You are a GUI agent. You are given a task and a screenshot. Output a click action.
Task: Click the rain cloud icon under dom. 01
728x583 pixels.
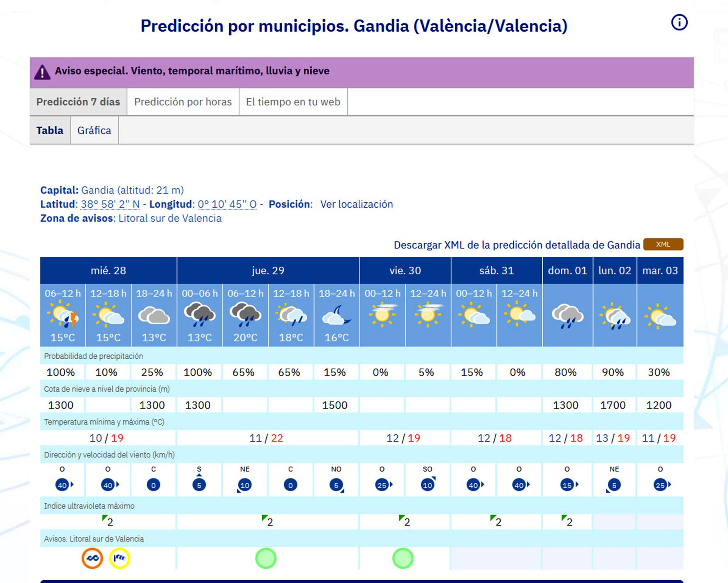pos(567,316)
